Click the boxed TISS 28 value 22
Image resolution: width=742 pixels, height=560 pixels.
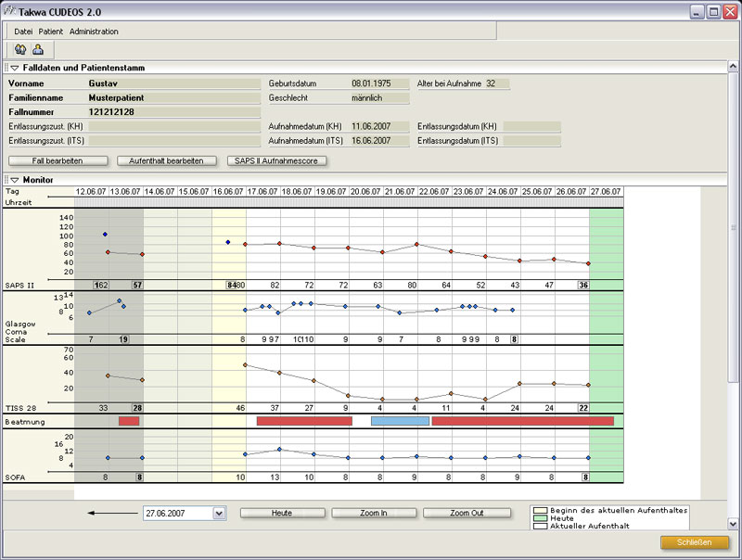point(583,408)
